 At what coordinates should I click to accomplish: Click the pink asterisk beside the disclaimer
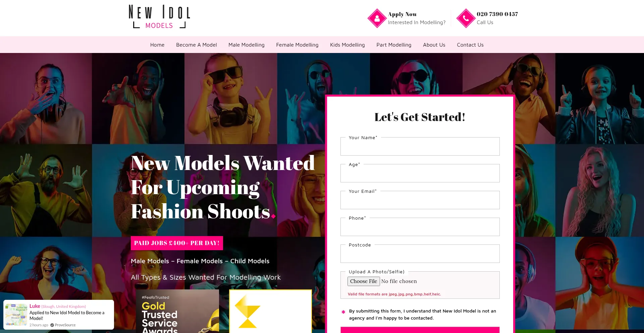(343, 312)
